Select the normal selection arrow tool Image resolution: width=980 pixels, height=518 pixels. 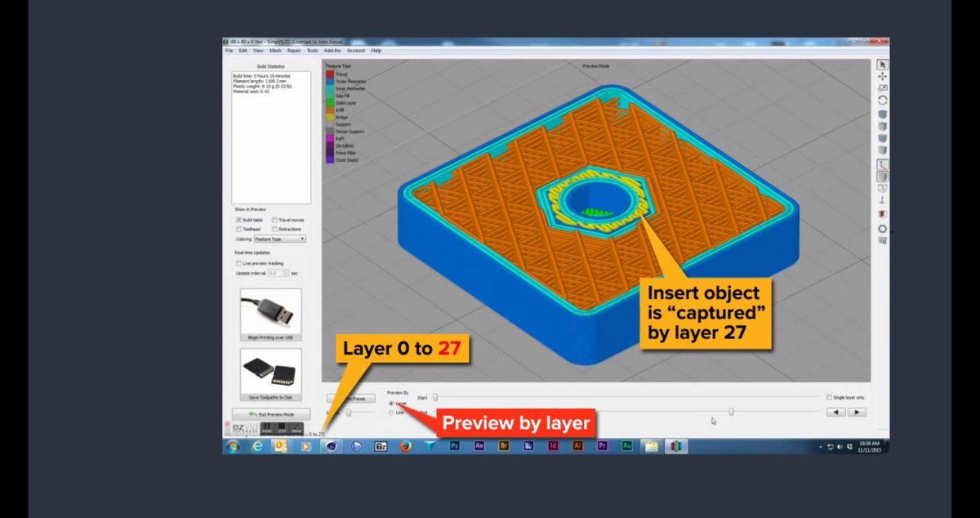tap(882, 65)
